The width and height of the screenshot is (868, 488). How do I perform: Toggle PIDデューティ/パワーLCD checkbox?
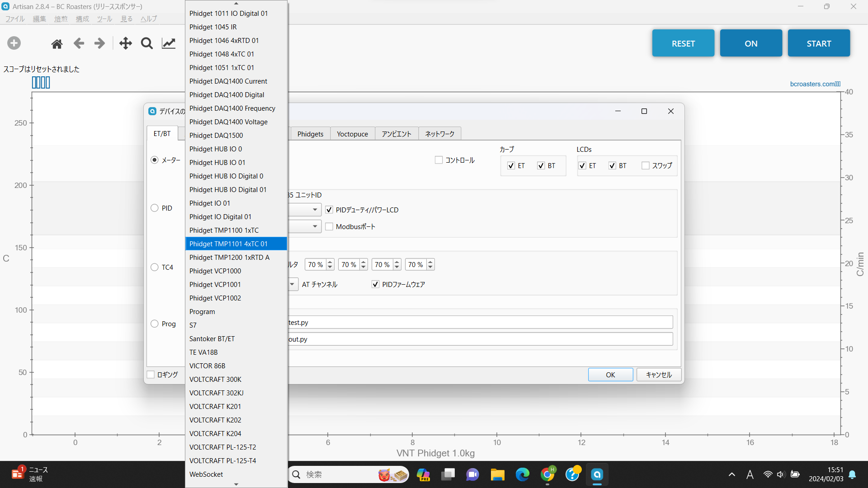pos(329,210)
